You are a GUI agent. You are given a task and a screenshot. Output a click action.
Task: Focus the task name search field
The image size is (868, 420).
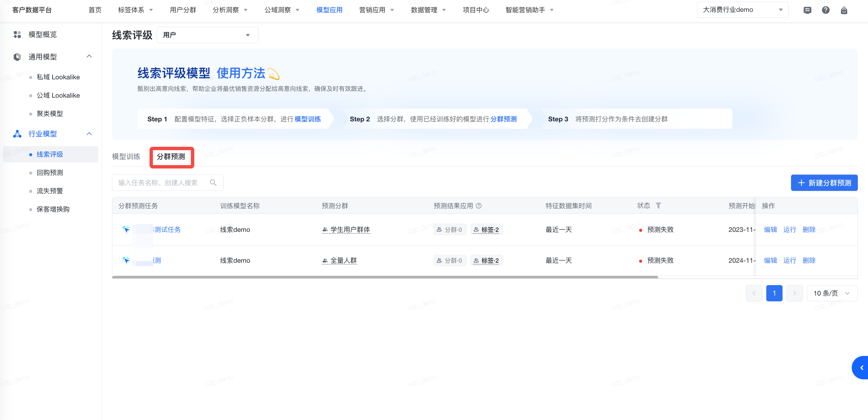tap(167, 183)
